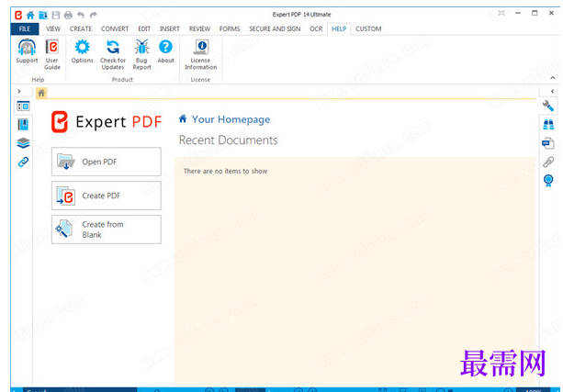Viewport: 563px width, 392px height.
Task: Open the signatures ribbon badge panel
Action: point(548,181)
